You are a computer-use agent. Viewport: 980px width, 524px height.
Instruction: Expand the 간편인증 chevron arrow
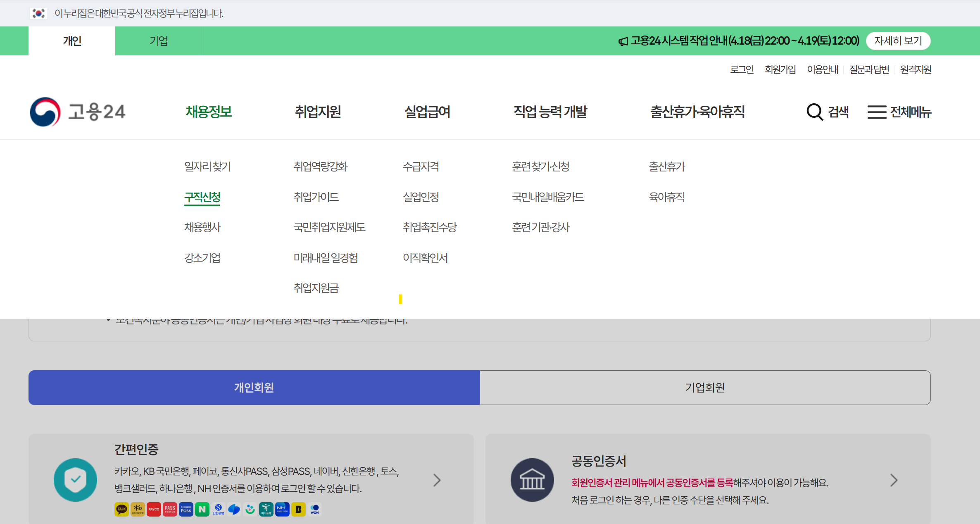(x=437, y=480)
